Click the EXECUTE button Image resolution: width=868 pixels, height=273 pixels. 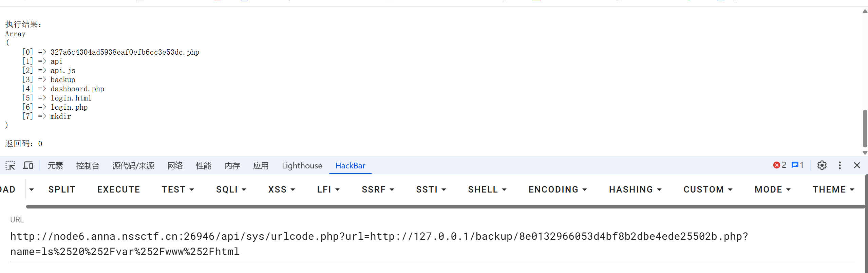(x=119, y=189)
